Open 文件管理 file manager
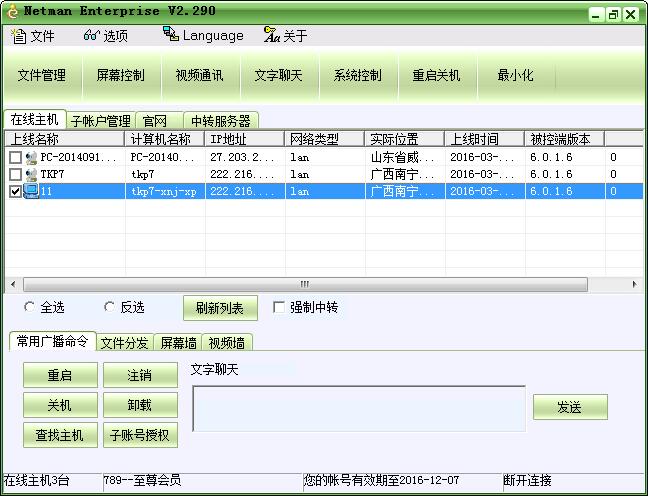 (x=42, y=75)
